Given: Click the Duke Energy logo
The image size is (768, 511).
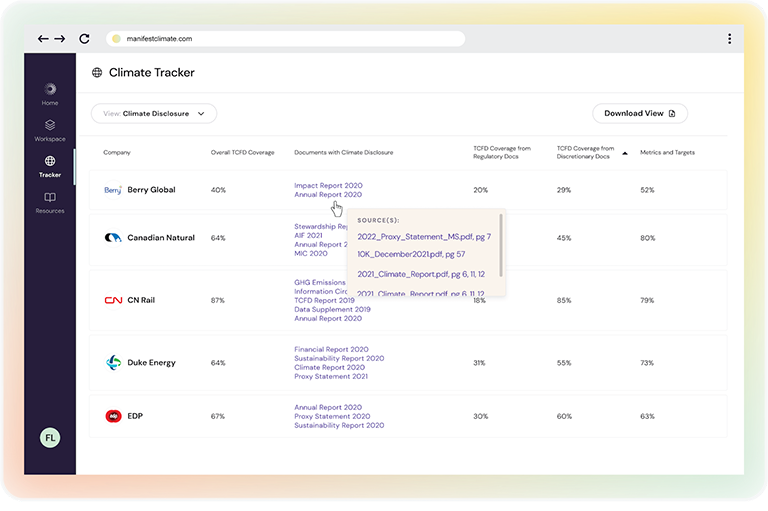Looking at the screenshot, I should pyautogui.click(x=113, y=363).
